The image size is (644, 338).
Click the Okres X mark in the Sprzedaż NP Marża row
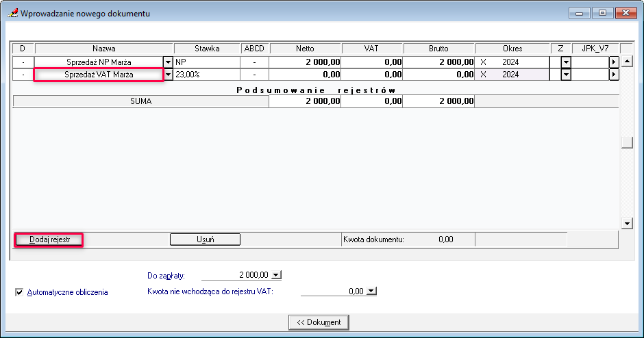(x=483, y=62)
